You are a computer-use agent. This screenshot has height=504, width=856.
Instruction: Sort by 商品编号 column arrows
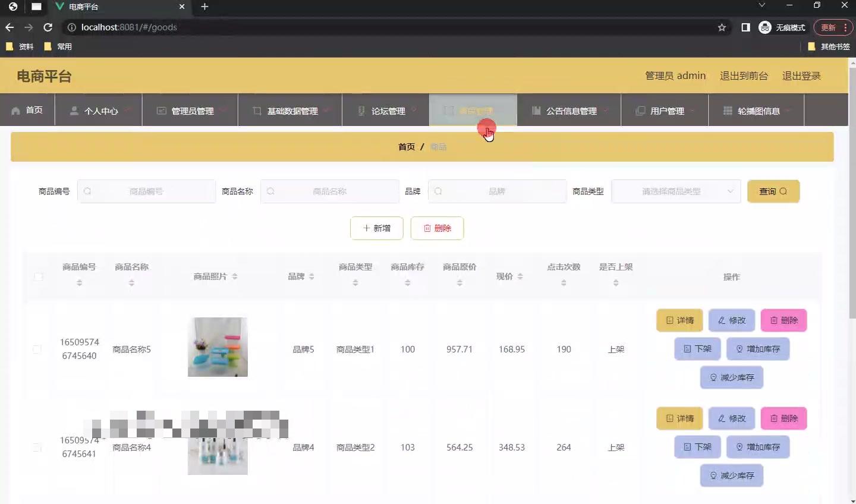(x=79, y=283)
